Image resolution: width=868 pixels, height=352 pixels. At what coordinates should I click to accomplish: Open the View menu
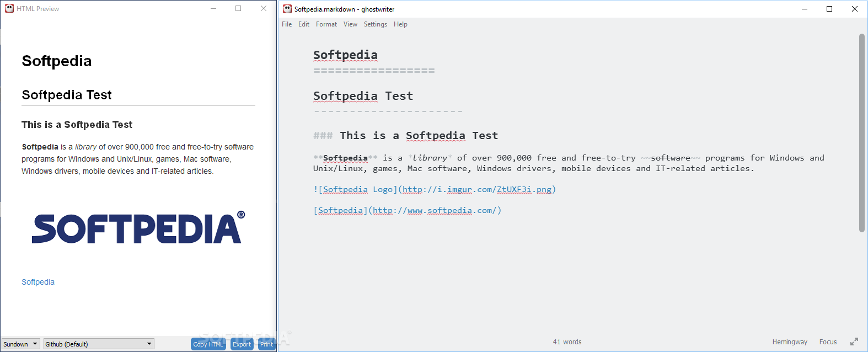(x=350, y=24)
